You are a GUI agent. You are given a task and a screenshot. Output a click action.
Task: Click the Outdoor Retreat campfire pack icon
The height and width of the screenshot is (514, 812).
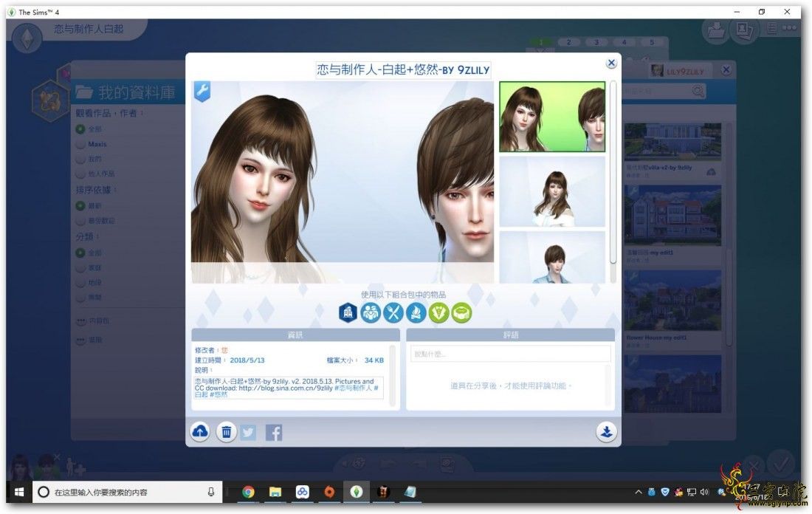[416, 313]
